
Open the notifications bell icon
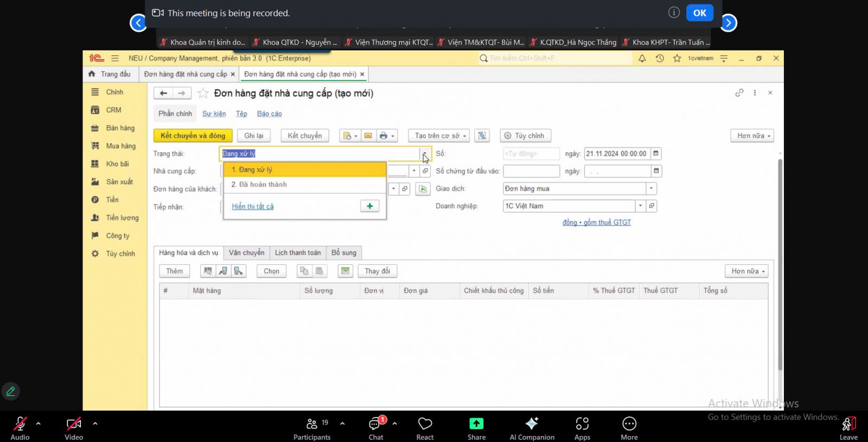click(642, 58)
